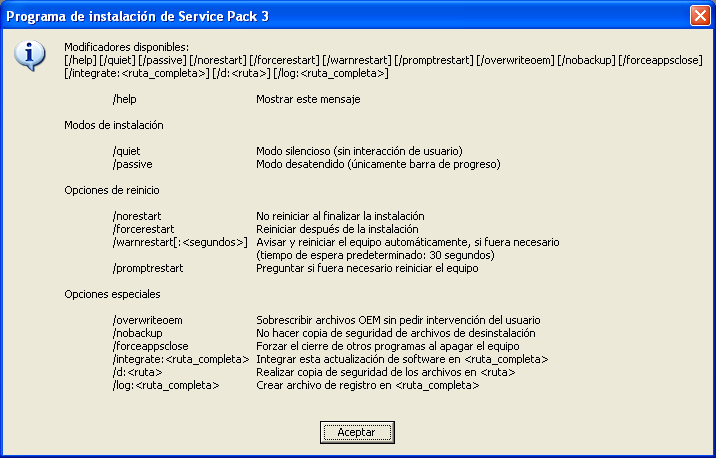Click the /forcerestart option text
716x458 pixels.
tap(143, 229)
